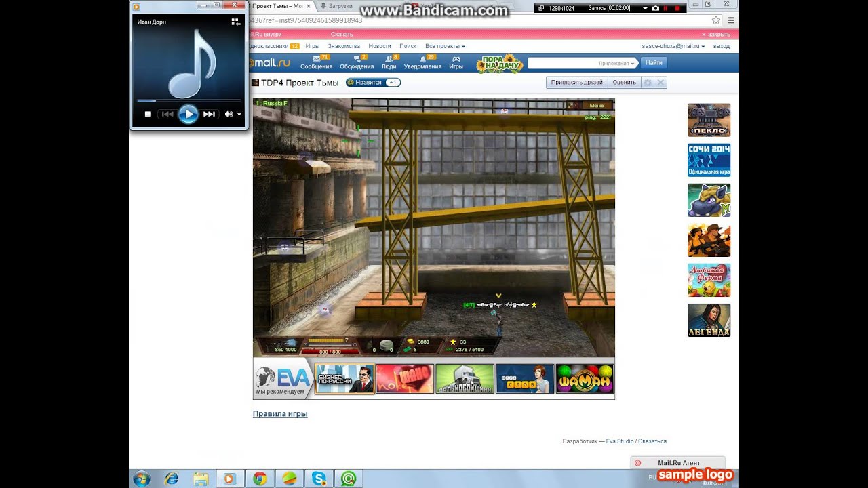Click the 'Найти' search button

tap(654, 63)
